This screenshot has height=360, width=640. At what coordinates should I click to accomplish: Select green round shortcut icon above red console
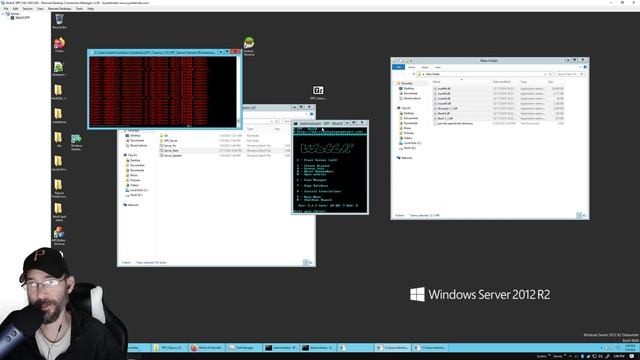(249, 46)
